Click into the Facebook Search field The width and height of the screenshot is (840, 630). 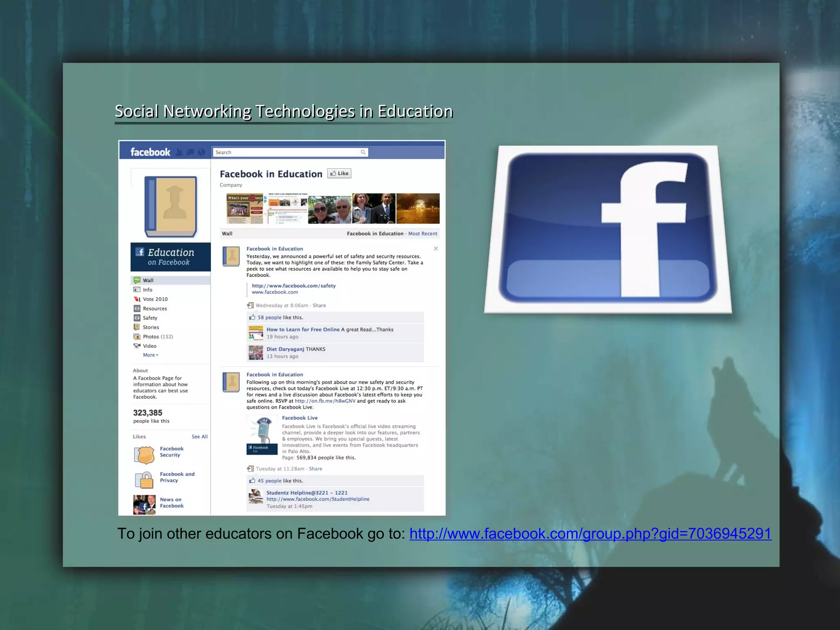285,152
